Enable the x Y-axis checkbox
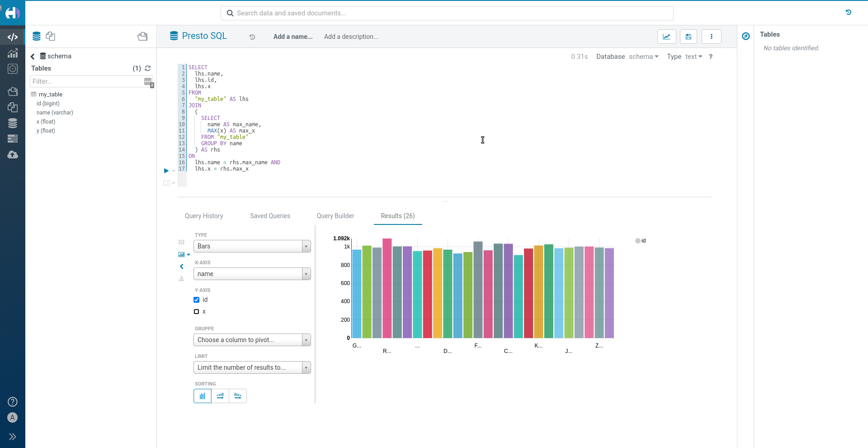Viewport: 868px width, 448px height. coord(197,311)
